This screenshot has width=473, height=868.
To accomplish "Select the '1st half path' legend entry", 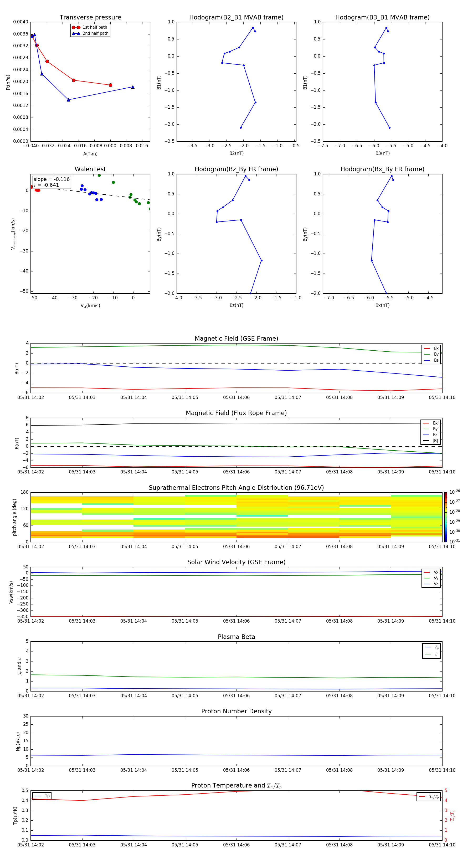I will click(90, 27).
